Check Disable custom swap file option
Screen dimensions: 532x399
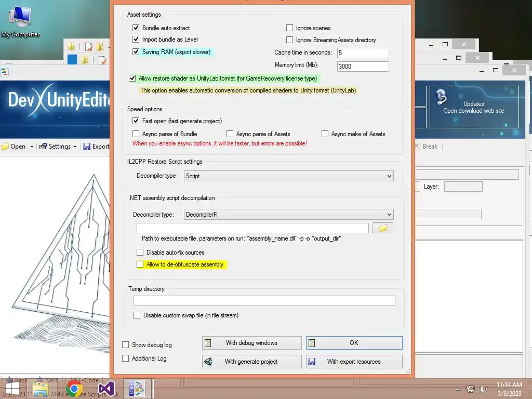[x=137, y=315]
